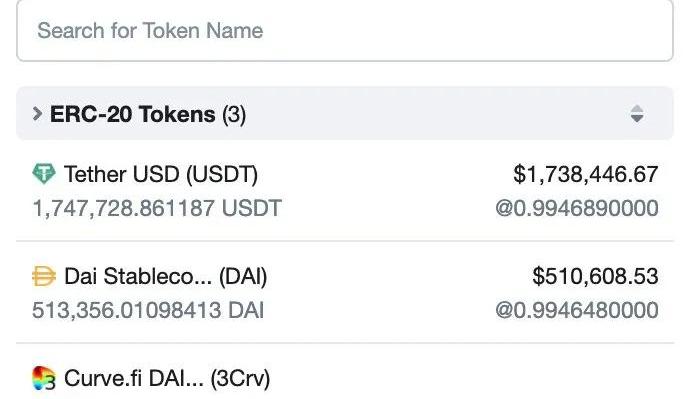Click the Dai stablecoin token icon
Screen dimensions: 696x399
tap(44, 276)
